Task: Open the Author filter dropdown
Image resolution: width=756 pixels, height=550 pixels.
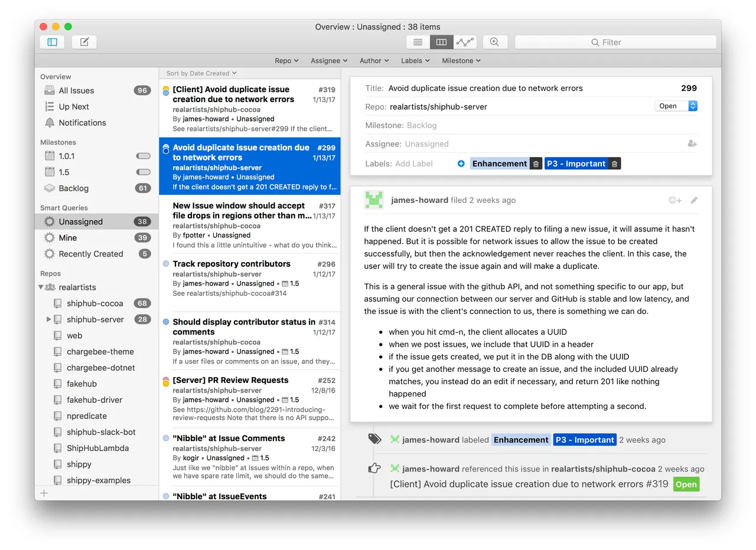Action: point(374,61)
